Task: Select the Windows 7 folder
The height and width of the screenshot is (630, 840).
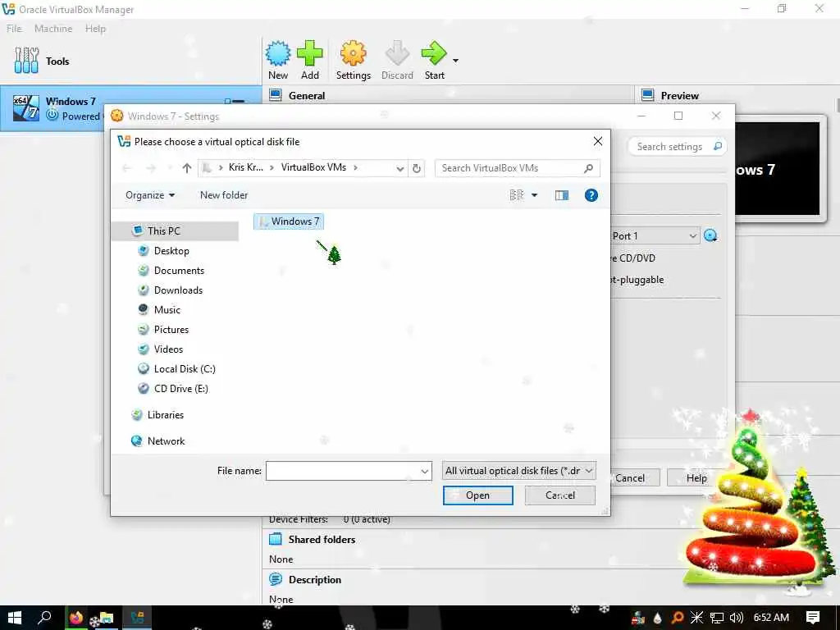Action: 289,221
